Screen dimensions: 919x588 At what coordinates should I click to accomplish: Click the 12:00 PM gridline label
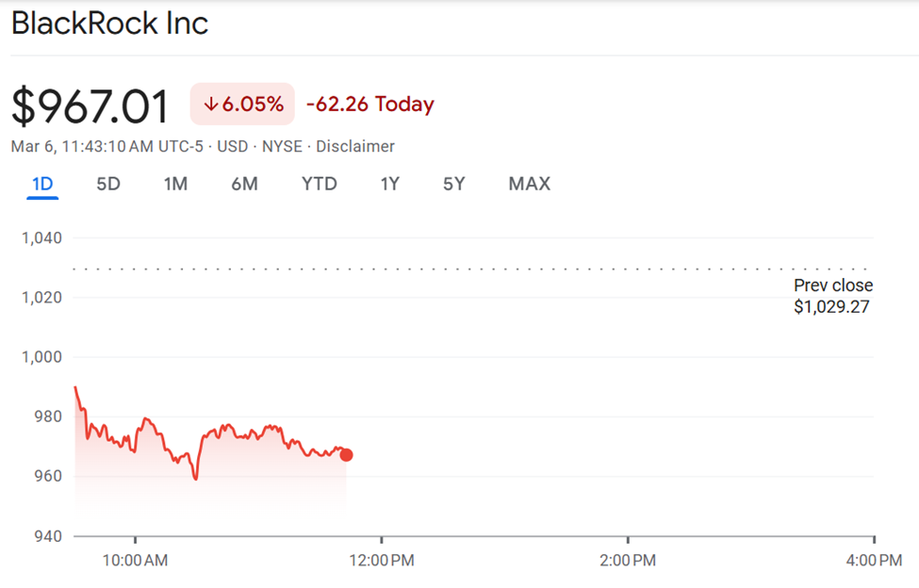(x=381, y=560)
